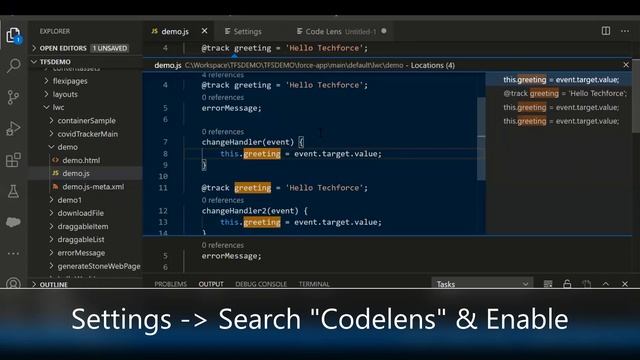Viewport: 640px width, 360px height.
Task: Open the PROBLEMS panel tab
Action: coord(171,284)
